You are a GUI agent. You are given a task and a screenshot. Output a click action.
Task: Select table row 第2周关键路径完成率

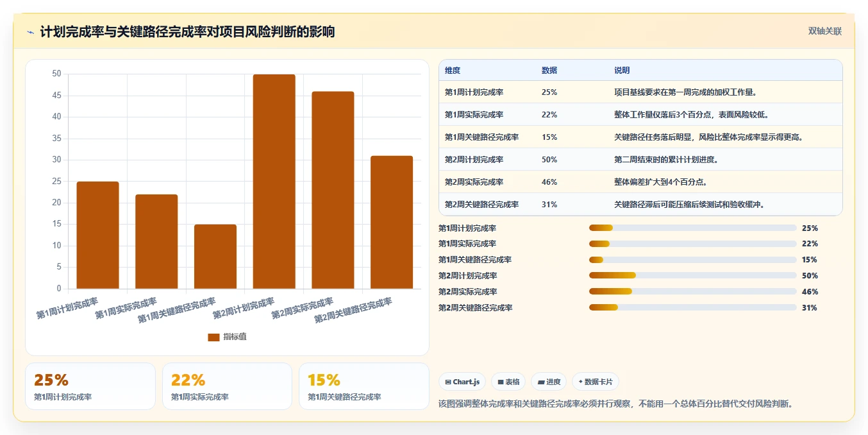click(x=640, y=205)
